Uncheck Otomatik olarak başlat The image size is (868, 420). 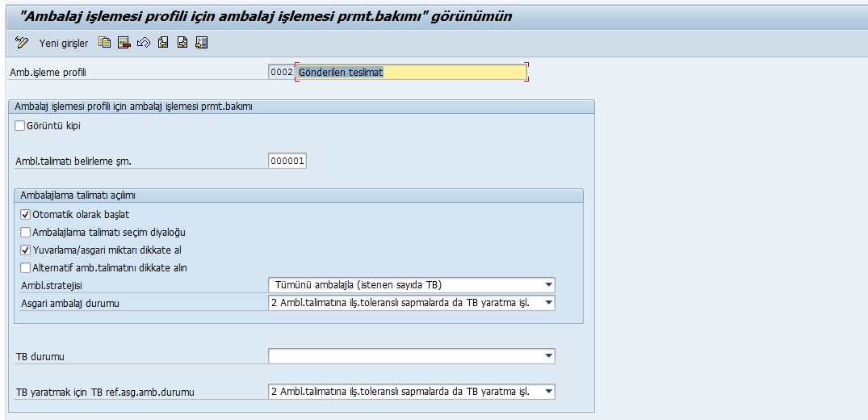click(26, 215)
